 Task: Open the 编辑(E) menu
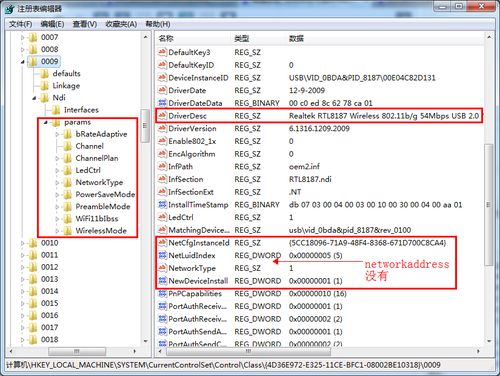click(x=52, y=24)
